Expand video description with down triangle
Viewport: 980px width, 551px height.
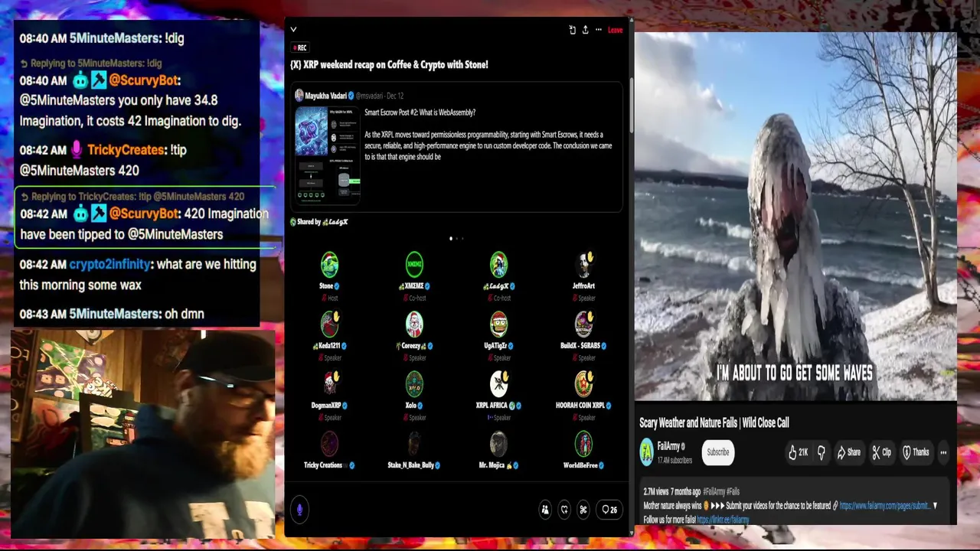point(935,506)
